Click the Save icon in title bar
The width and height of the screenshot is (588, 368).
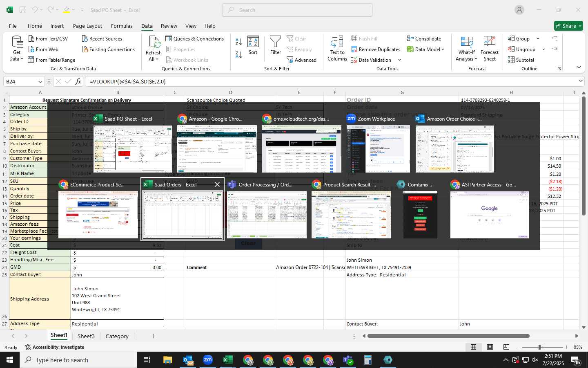pyautogui.click(x=23, y=10)
